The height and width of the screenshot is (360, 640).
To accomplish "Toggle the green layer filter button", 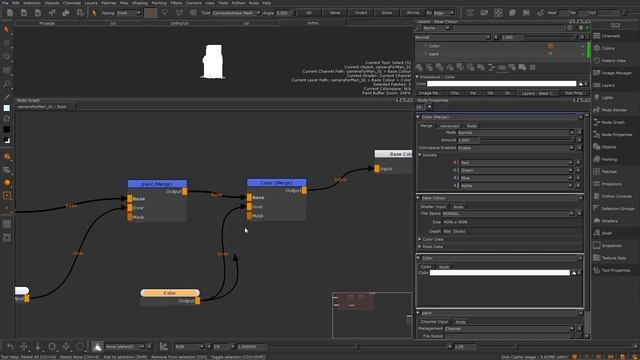I will point(587,28).
